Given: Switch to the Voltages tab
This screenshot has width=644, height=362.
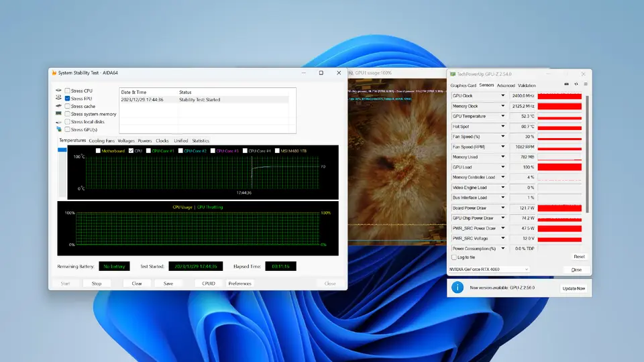Looking at the screenshot, I should [126, 140].
